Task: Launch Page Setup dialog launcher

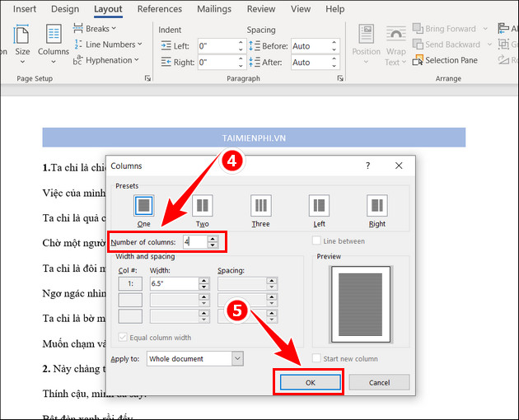Action: pos(147,78)
